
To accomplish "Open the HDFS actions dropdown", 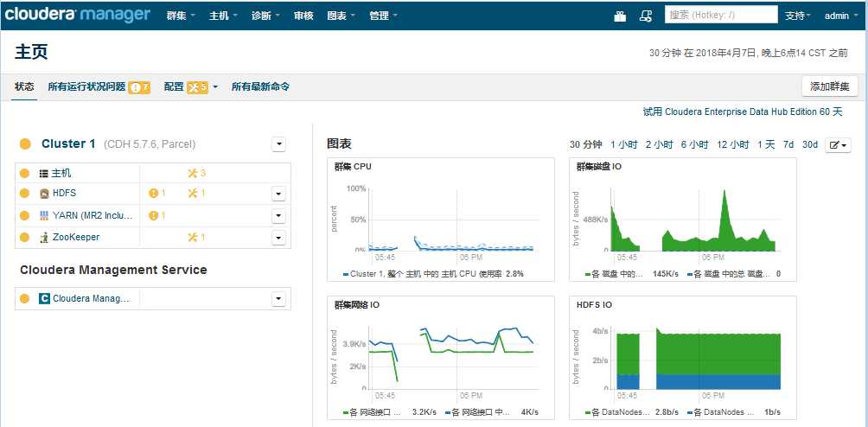I will pos(279,194).
